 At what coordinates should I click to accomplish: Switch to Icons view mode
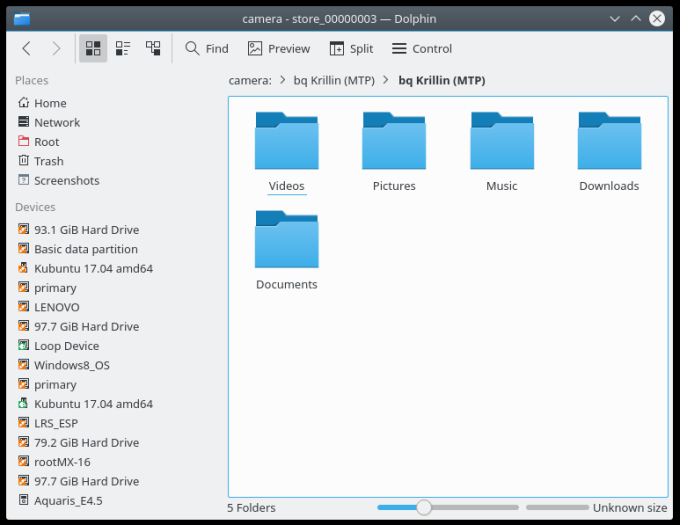[x=93, y=48]
